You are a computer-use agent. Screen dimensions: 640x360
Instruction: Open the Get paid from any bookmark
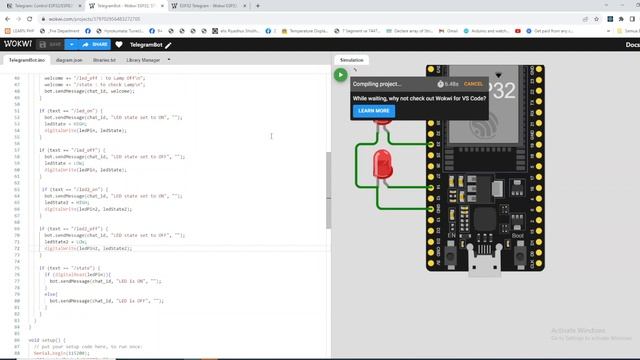[x=550, y=31]
